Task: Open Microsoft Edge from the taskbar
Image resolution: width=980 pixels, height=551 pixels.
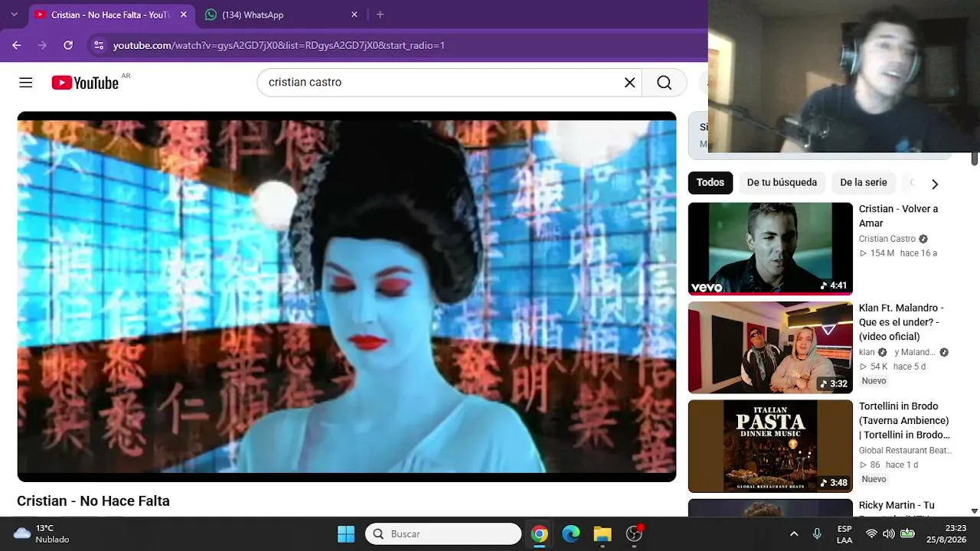Action: [571, 534]
